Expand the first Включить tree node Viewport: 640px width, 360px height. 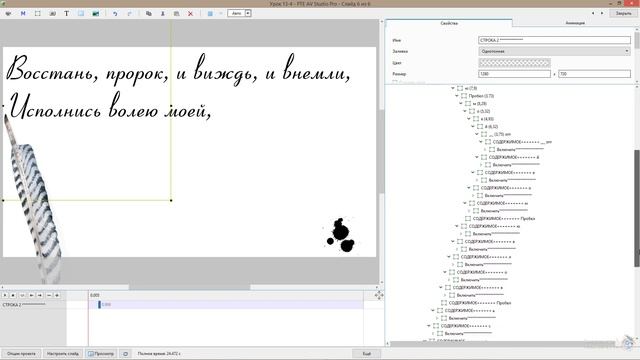[x=485, y=150]
